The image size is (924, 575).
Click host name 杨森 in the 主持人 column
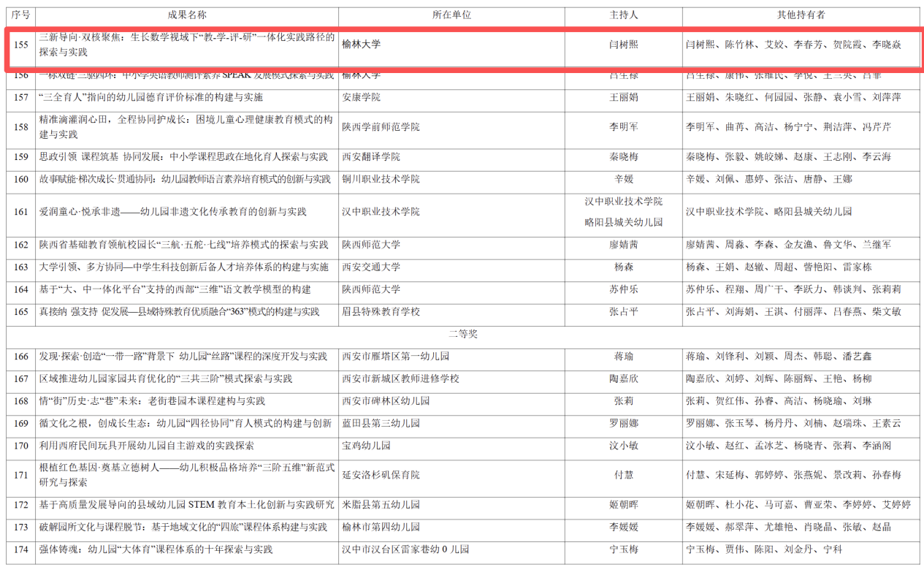click(x=624, y=267)
